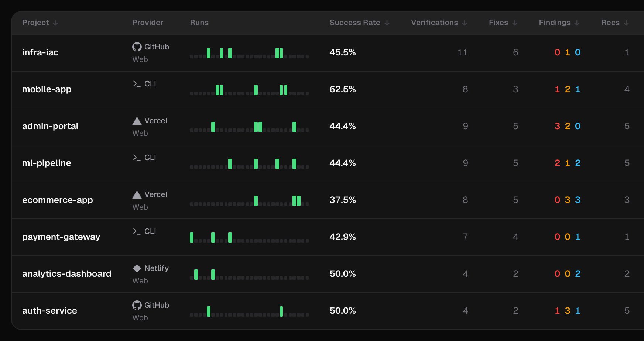Click the blue findings count for ml-pipeline
Image resolution: width=644 pixels, height=341 pixels.
pyautogui.click(x=578, y=163)
